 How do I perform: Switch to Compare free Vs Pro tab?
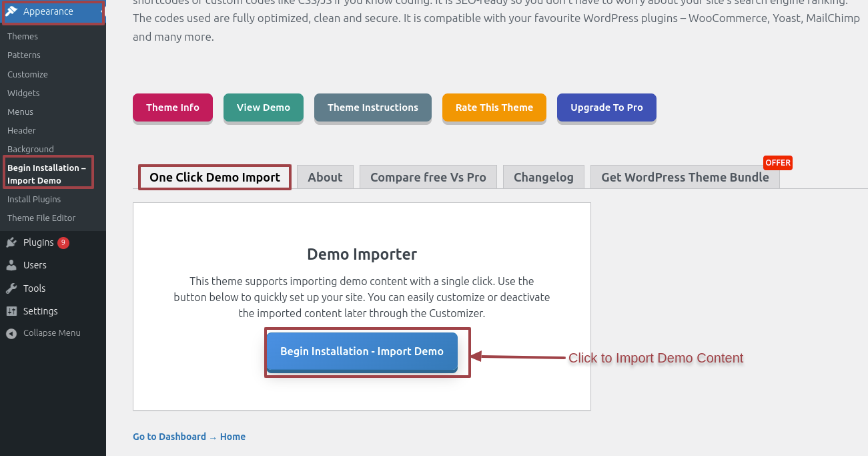coord(428,178)
